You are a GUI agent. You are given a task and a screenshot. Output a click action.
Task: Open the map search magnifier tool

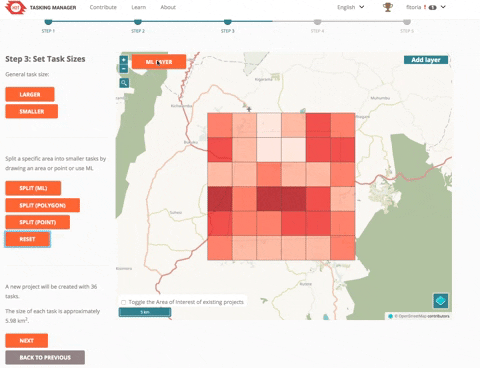tap(124, 83)
